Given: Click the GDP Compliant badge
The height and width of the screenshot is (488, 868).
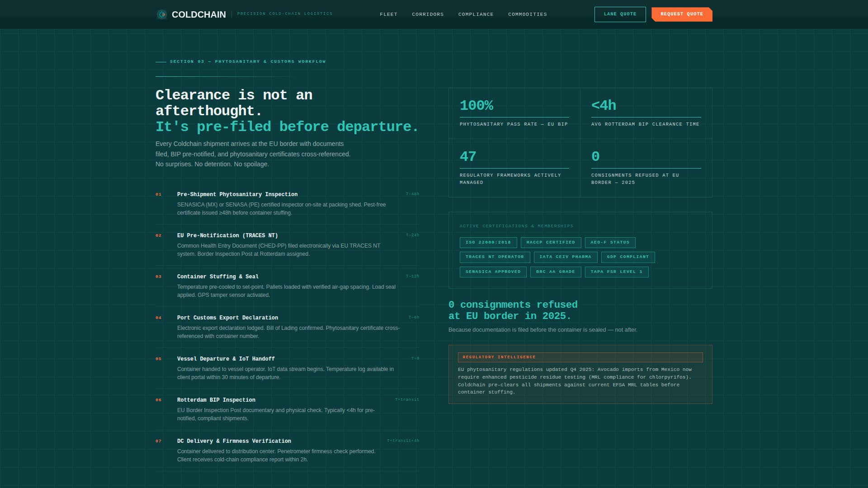Looking at the screenshot, I should pos(627,257).
